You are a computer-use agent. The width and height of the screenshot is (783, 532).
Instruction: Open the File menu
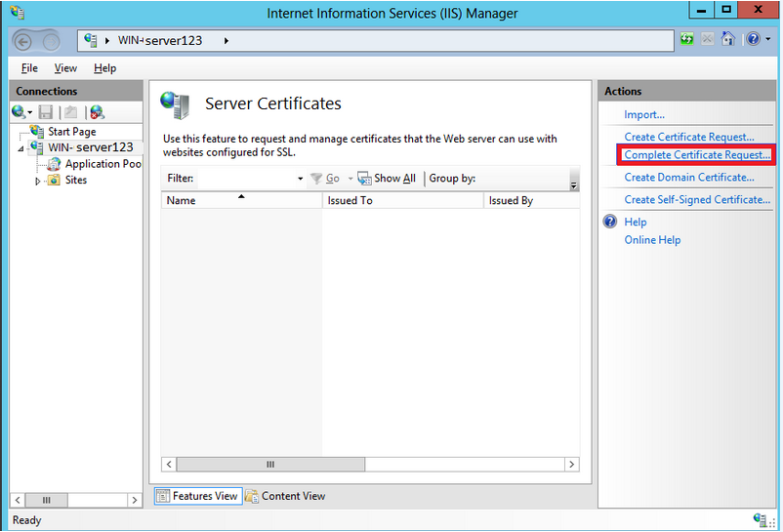click(x=29, y=68)
